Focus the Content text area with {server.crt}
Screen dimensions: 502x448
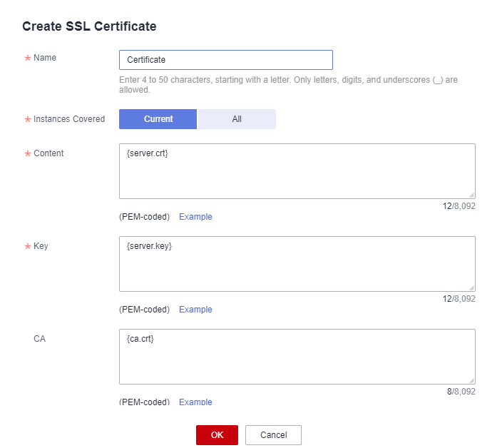[x=297, y=171]
